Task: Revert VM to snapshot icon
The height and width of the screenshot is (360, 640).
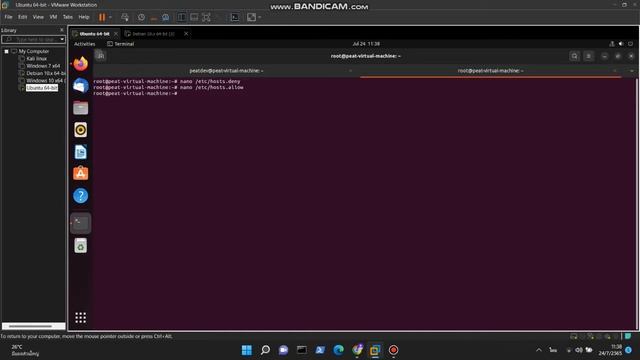Action: pos(153,17)
